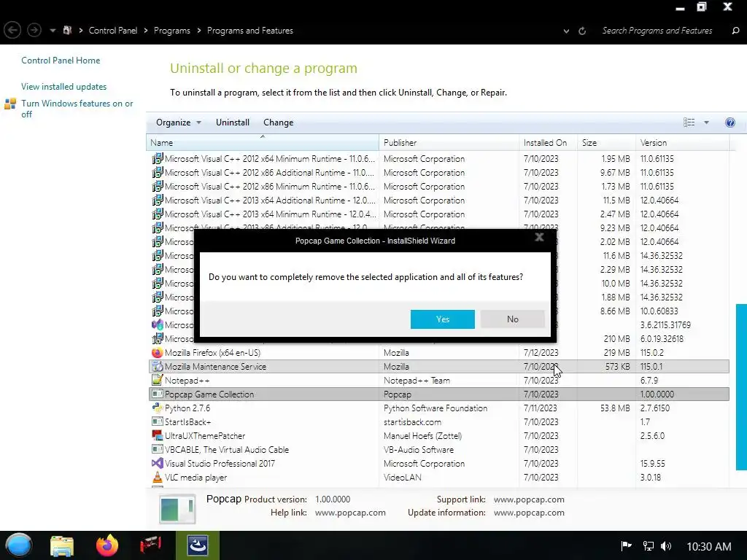Screen dimensions: 747x560
Task: Click the vertical scrollbar of program list
Action: click(x=741, y=386)
